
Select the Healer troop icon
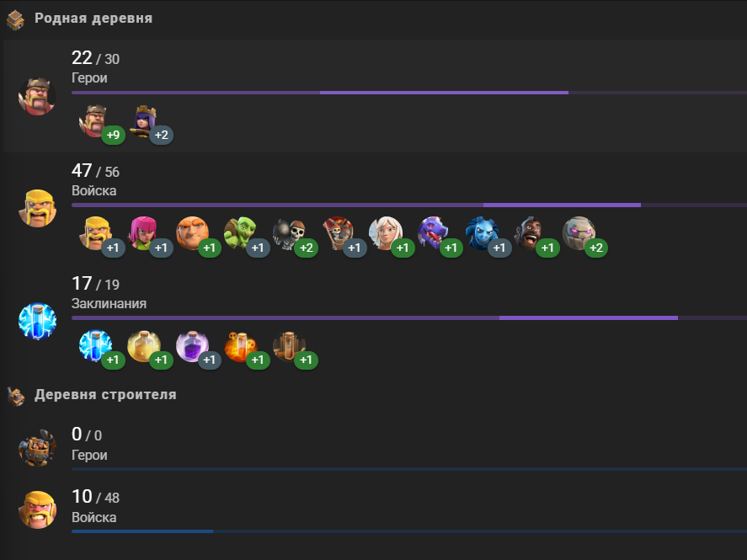point(386,233)
